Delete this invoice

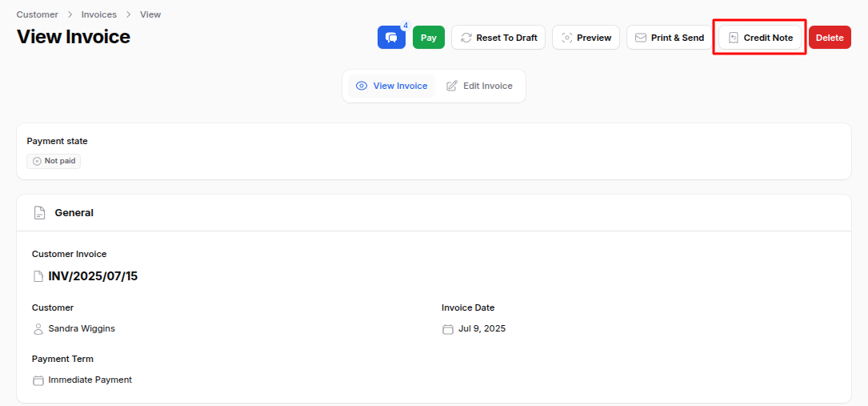[x=830, y=38]
